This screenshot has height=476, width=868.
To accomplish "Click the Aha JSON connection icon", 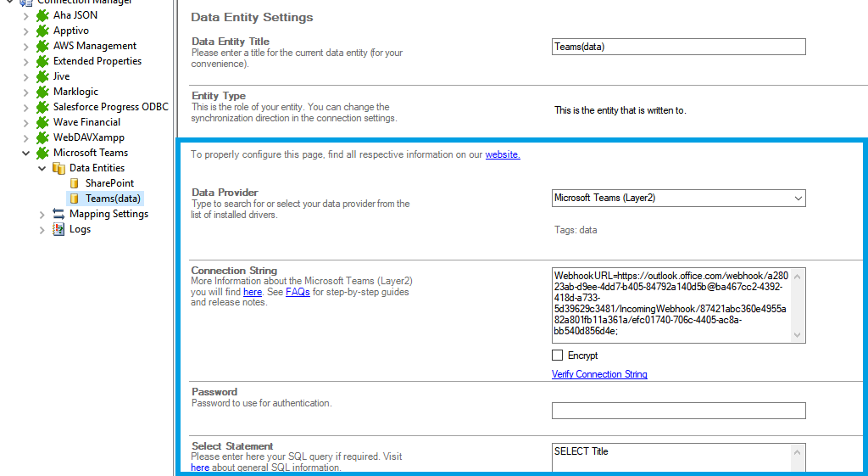I will tap(42, 15).
